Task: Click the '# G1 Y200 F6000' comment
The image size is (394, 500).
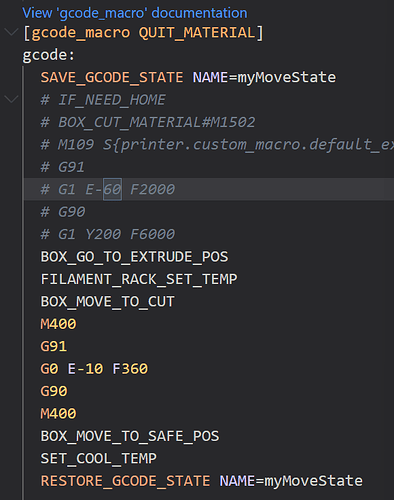Action: pos(108,234)
